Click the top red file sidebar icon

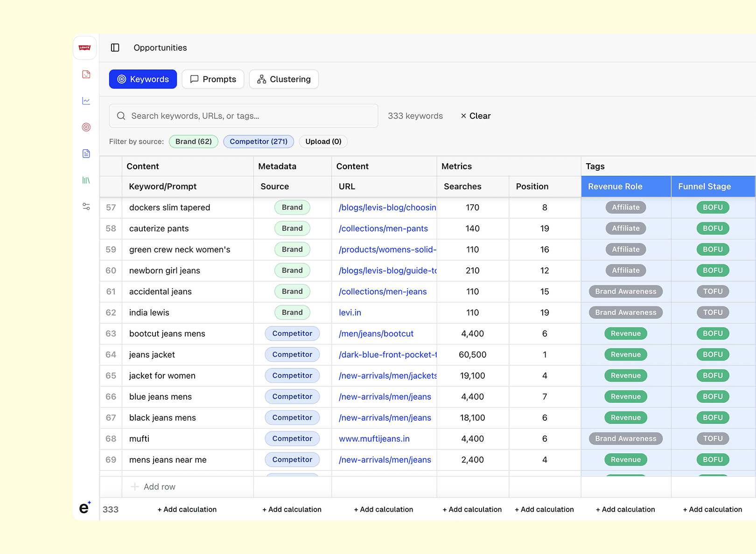point(86,75)
